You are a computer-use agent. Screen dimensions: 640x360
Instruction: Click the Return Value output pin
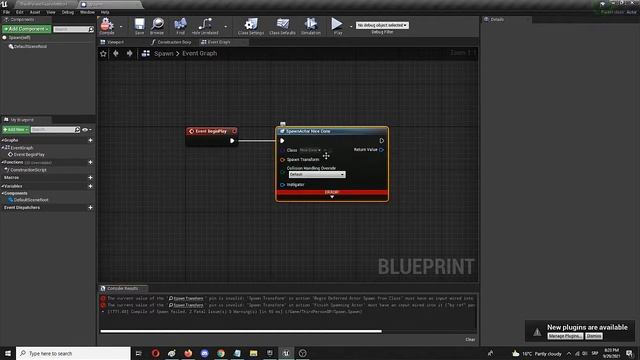click(x=381, y=150)
